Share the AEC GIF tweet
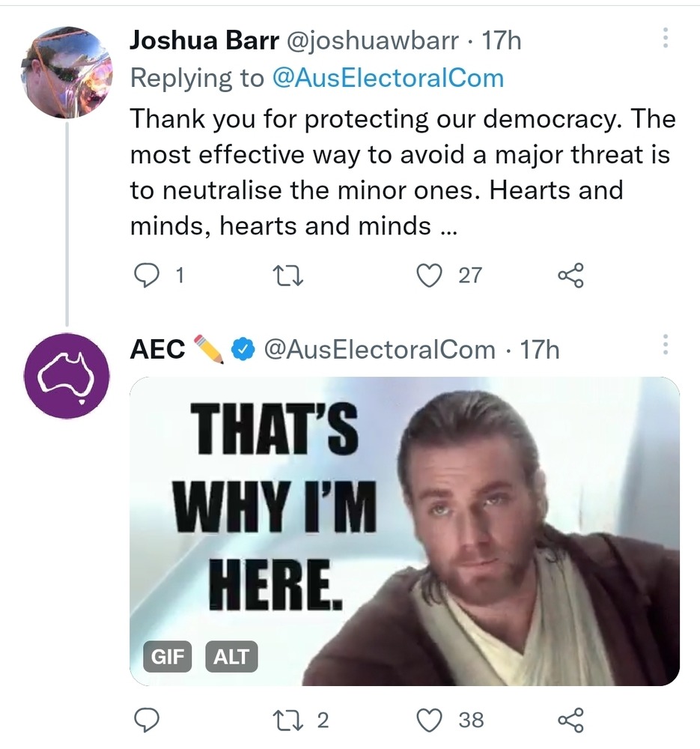Screen dimensions: 700x749 (570, 720)
